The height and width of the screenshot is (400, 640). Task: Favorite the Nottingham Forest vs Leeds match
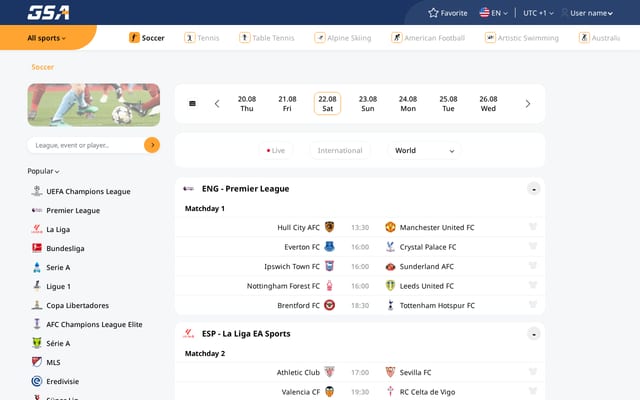point(533,285)
